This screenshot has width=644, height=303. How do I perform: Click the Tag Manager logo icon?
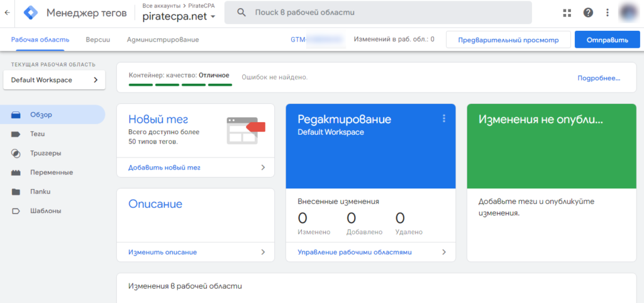coord(31,13)
